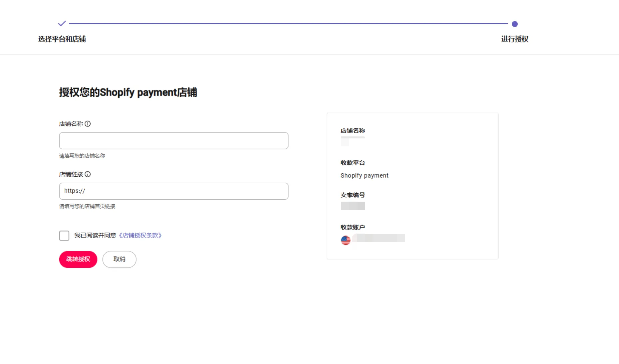Viewport: 619px width, 364px height.
Task: Click the 店铺名称 label in summary card
Action: tap(353, 130)
